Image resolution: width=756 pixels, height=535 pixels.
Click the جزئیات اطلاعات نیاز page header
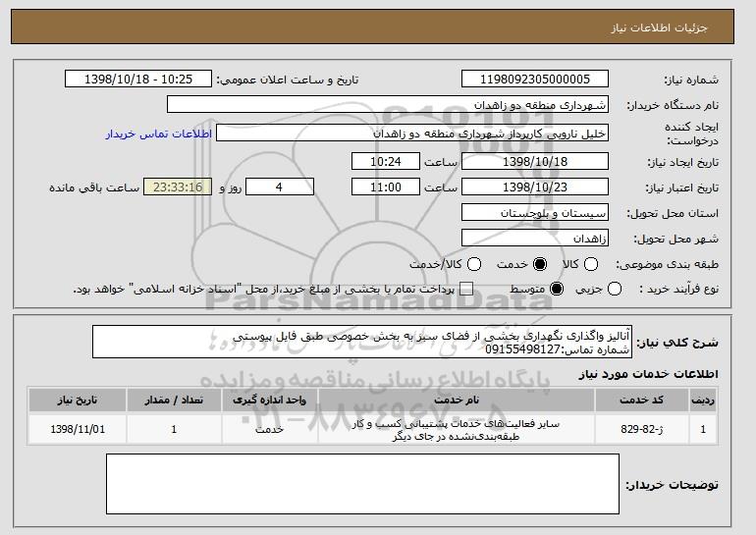coord(659,27)
